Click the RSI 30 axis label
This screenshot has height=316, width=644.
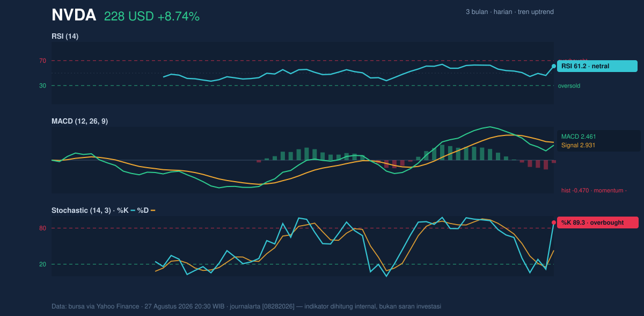pos(42,85)
